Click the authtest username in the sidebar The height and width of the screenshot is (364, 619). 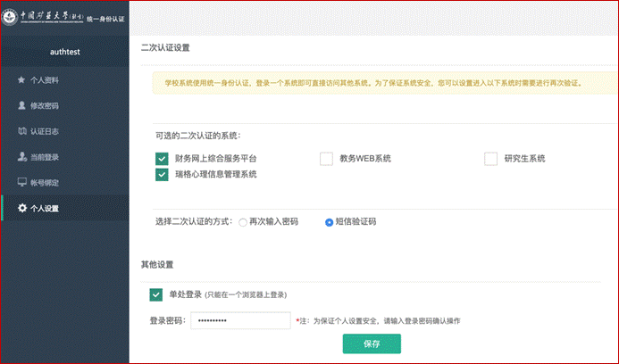click(x=64, y=52)
